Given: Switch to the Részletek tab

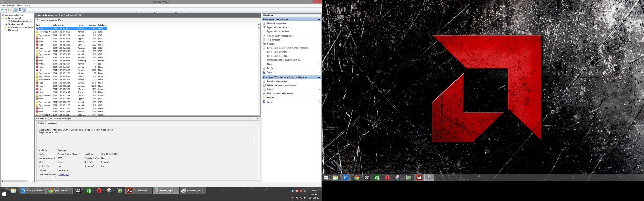Looking at the screenshot, I should pos(52,124).
